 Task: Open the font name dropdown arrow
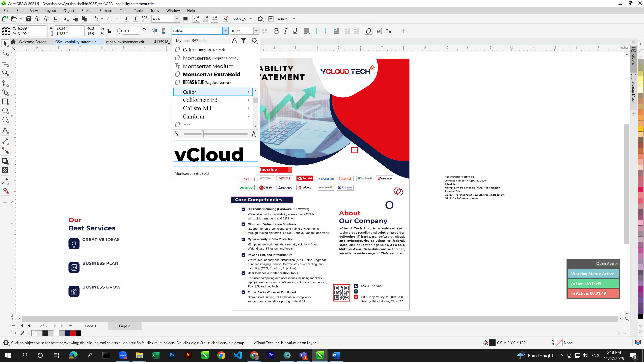(225, 31)
